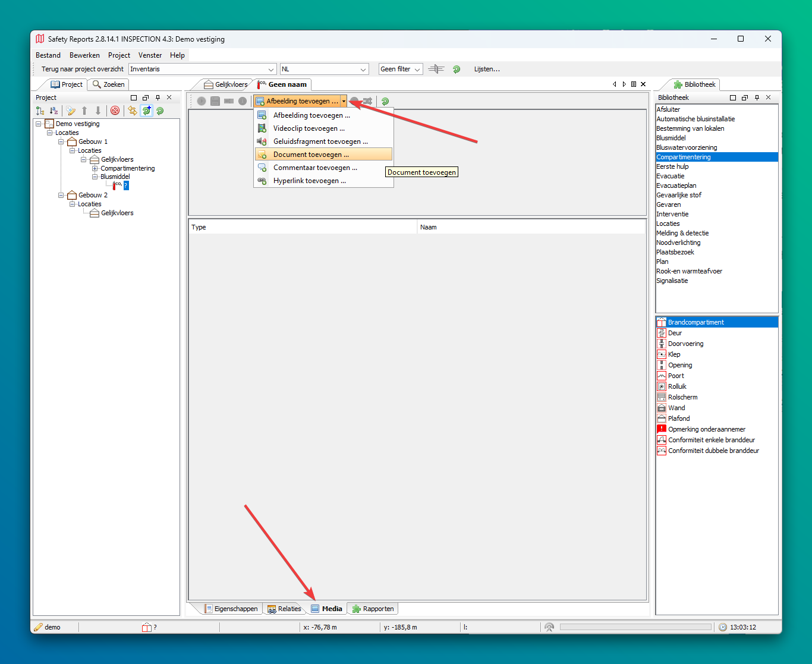The image size is (812, 664).
Task: Expand the Compartimentering tree node
Action: tap(95, 168)
